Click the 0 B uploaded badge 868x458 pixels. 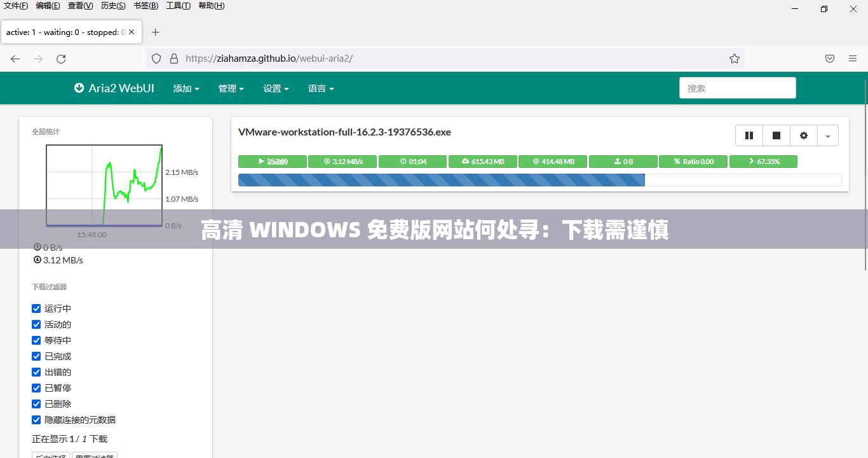[623, 162]
